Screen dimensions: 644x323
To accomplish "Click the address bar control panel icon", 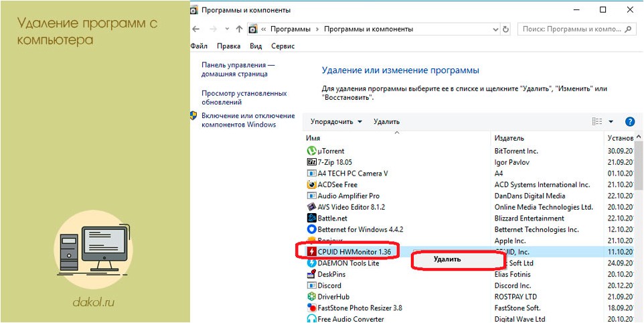I will (254, 29).
